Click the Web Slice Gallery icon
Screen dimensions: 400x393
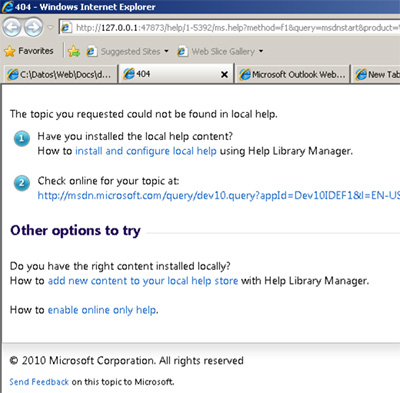[182, 51]
